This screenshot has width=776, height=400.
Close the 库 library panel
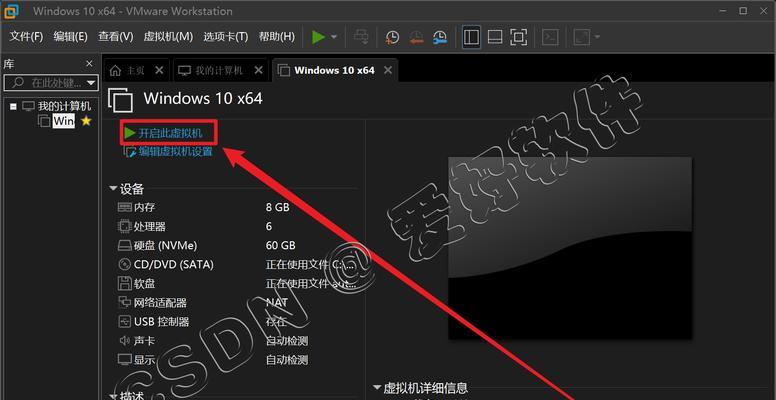tap(89, 63)
